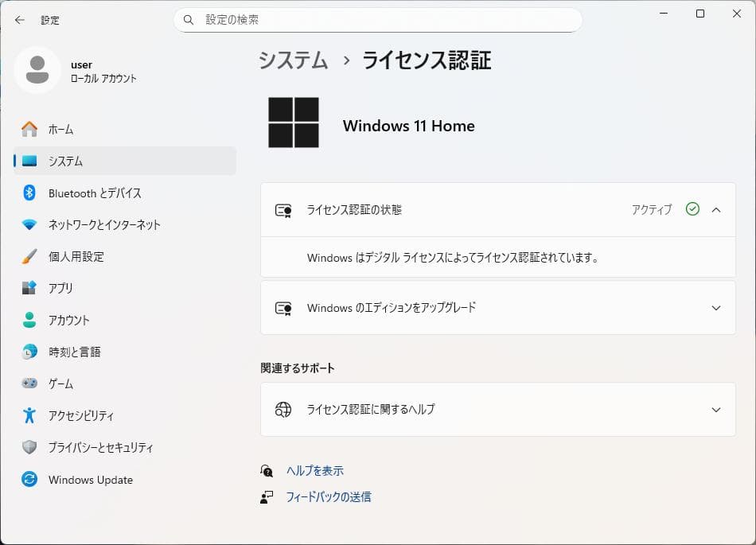The image size is (756, 545).
Task: Close the settings window
Action: [737, 14]
